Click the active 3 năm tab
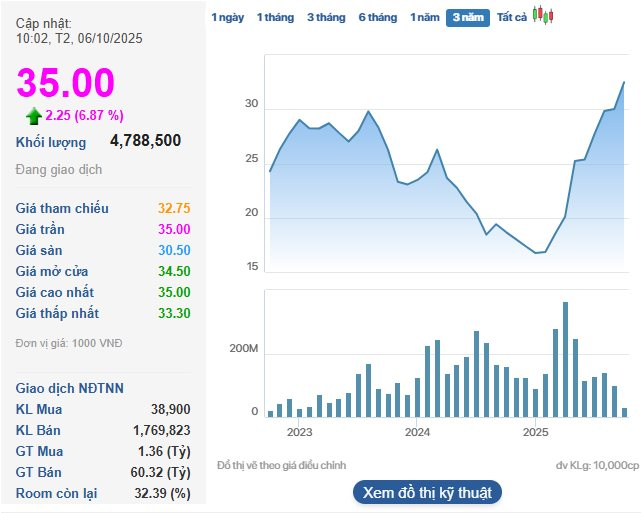This screenshot has width=644, height=513. (x=467, y=17)
